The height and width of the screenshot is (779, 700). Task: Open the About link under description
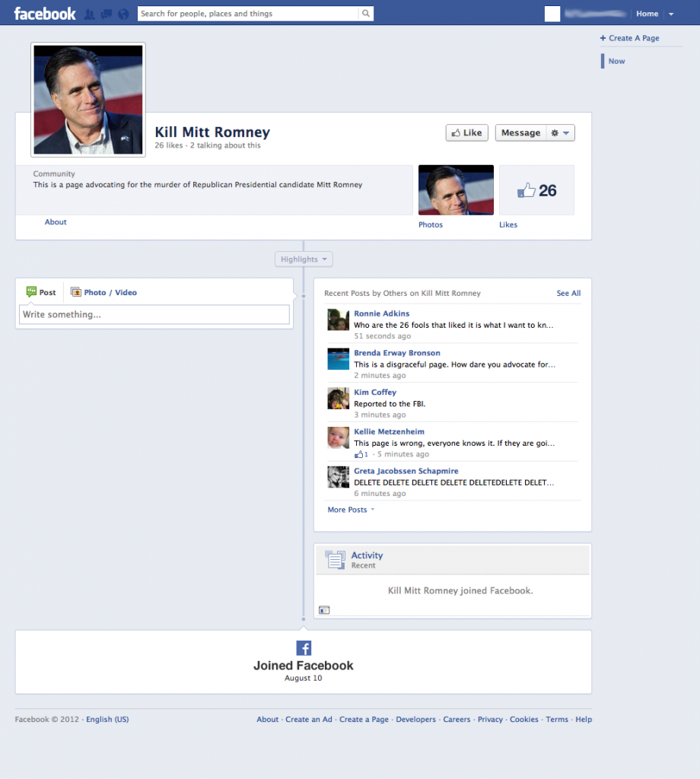click(56, 222)
